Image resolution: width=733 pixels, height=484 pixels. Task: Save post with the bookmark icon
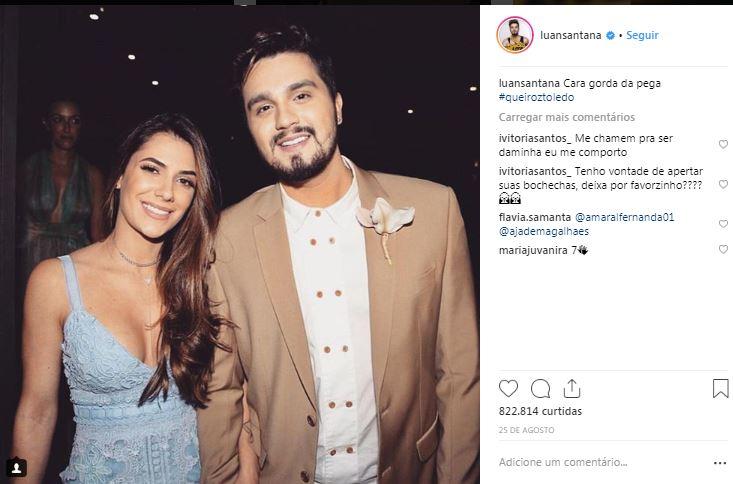[x=720, y=388]
